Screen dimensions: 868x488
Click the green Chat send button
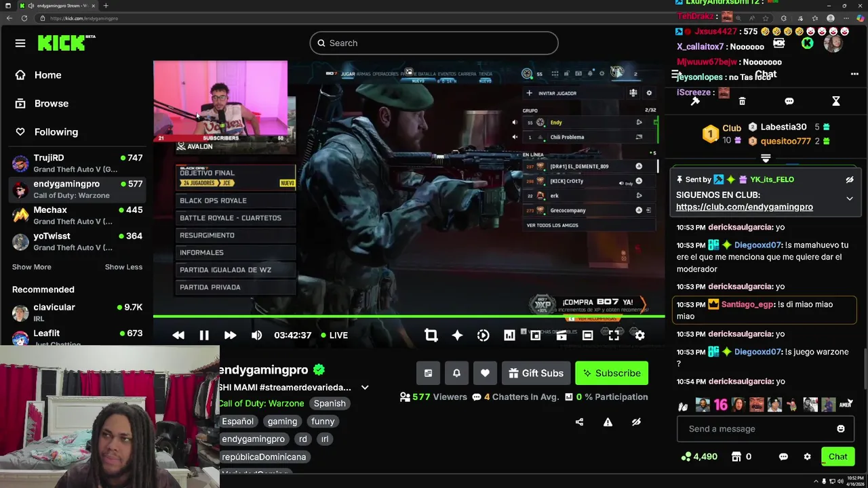click(x=838, y=457)
